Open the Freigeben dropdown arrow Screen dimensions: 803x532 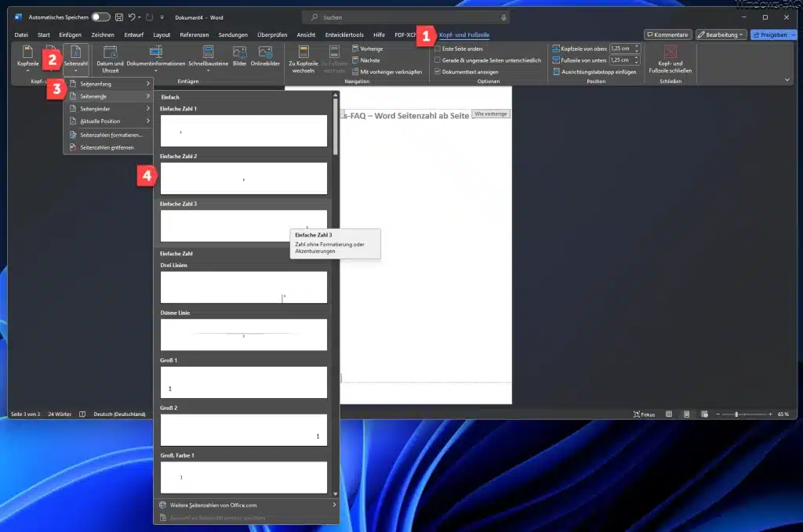click(794, 34)
